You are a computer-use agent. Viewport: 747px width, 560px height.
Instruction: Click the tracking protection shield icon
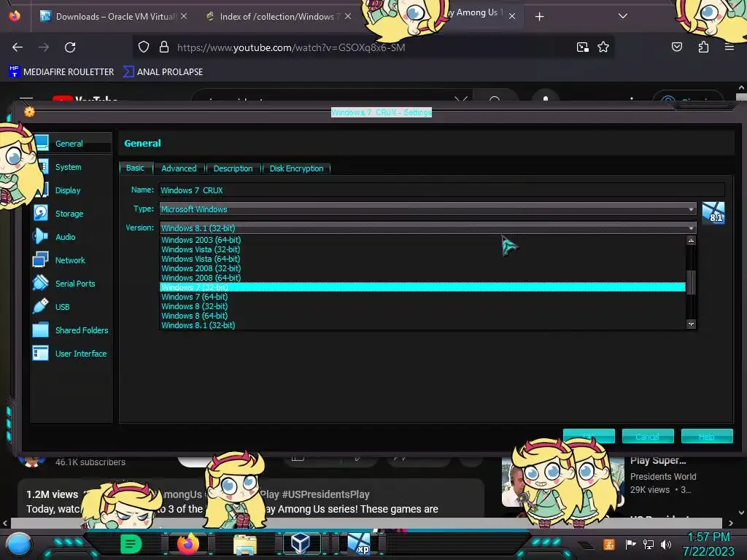click(144, 47)
